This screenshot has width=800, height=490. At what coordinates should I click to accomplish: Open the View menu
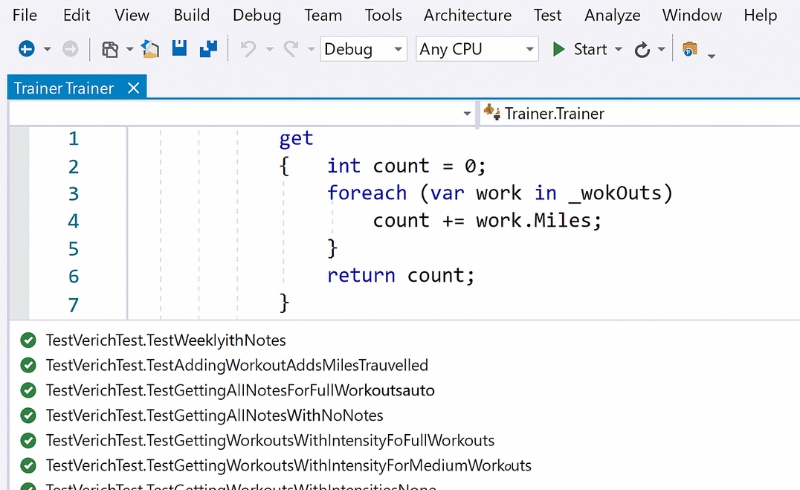(132, 15)
